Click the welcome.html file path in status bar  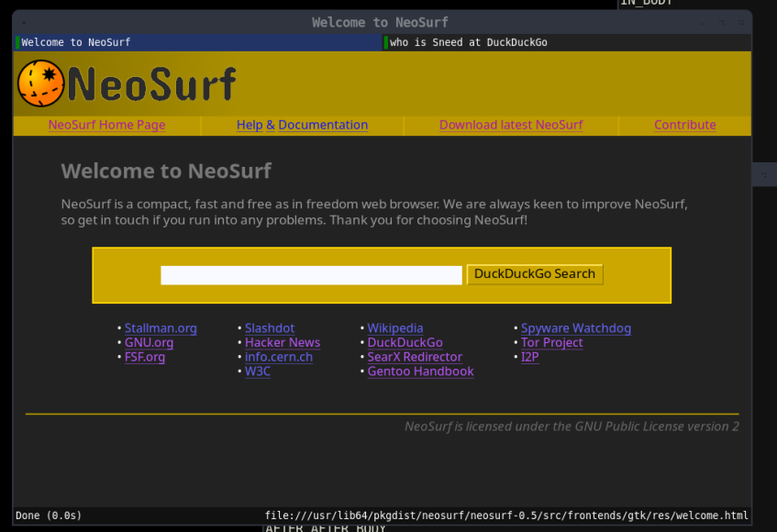(x=506, y=515)
